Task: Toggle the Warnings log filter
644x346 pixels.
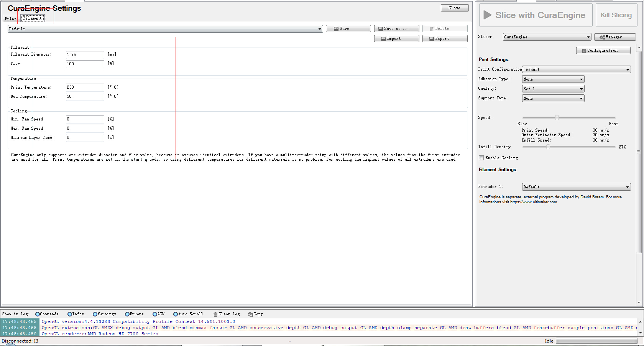Action: [95, 314]
